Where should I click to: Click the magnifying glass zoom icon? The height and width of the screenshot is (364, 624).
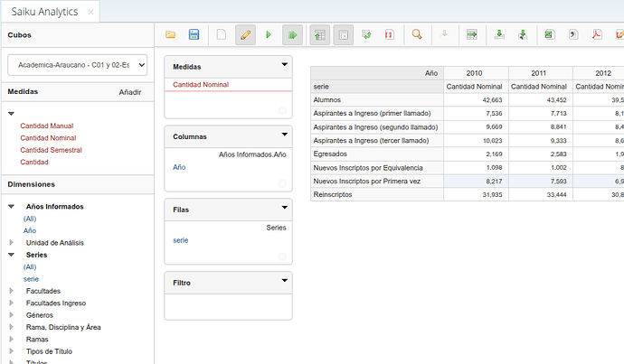(417, 34)
